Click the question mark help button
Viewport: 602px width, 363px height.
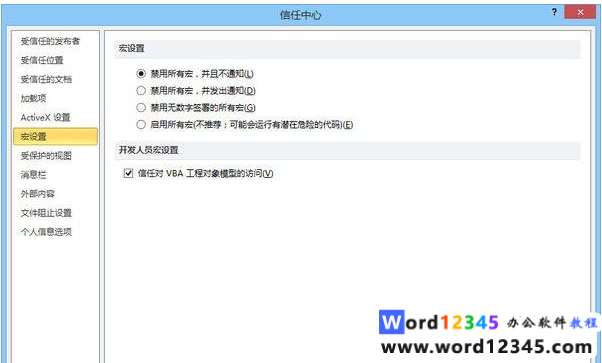(554, 12)
